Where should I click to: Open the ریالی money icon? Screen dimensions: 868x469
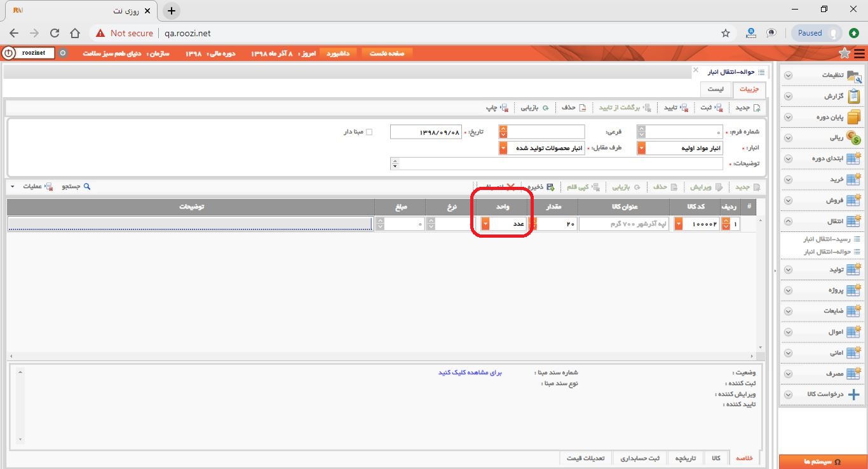pos(854,137)
